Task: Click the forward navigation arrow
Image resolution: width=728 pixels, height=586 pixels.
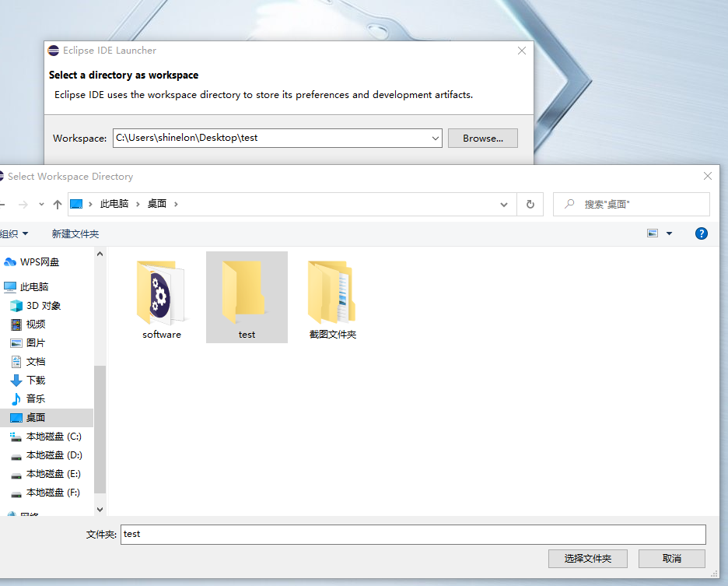Action: (x=23, y=204)
